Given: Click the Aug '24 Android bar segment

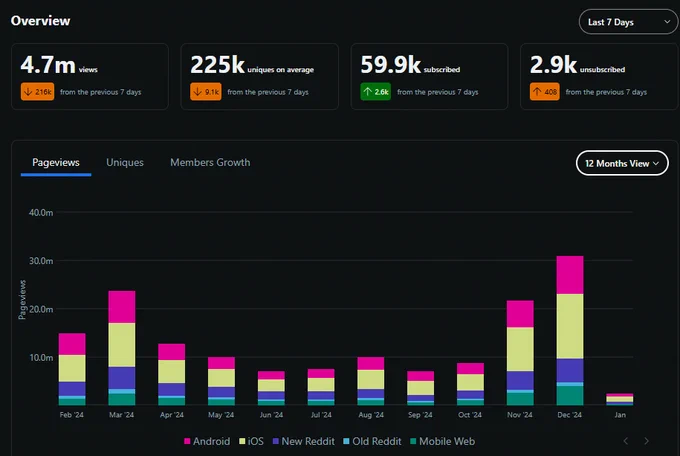Looking at the screenshot, I should click(x=371, y=363).
